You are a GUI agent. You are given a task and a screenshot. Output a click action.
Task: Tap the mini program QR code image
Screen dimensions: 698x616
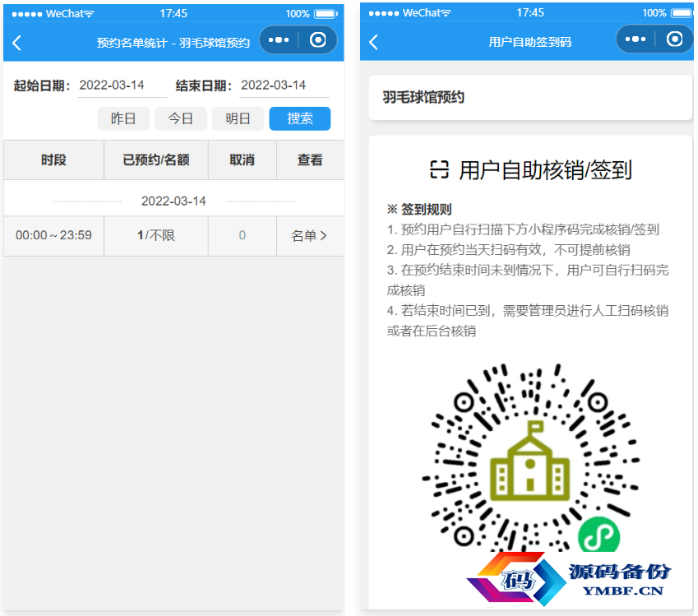click(x=530, y=459)
